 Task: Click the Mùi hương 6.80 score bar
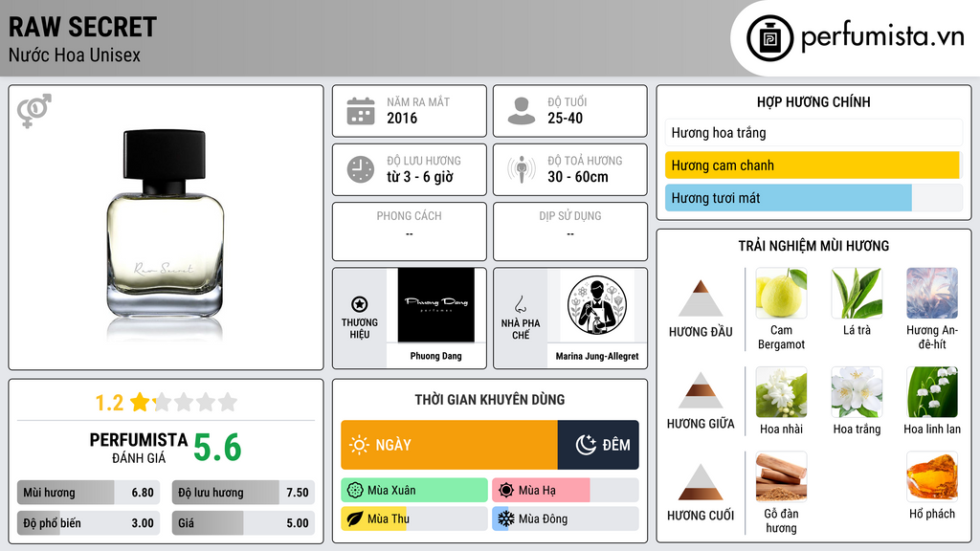(88, 493)
